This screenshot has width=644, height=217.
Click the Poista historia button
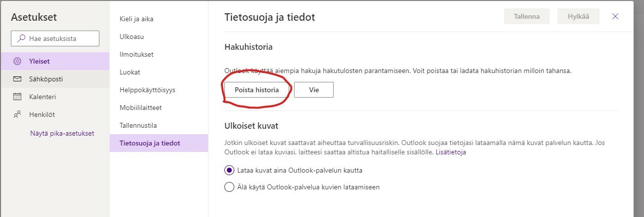coord(257,90)
